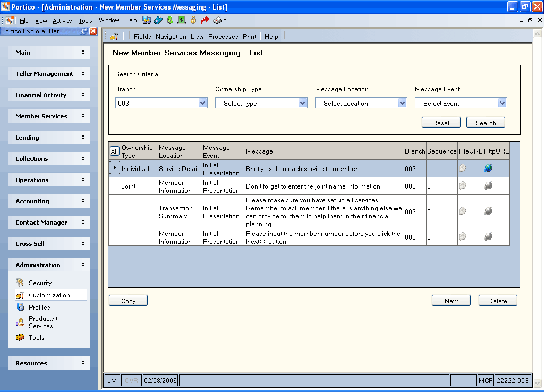Open the Print form menu
Image resolution: width=544 pixels, height=392 pixels.
(x=250, y=37)
